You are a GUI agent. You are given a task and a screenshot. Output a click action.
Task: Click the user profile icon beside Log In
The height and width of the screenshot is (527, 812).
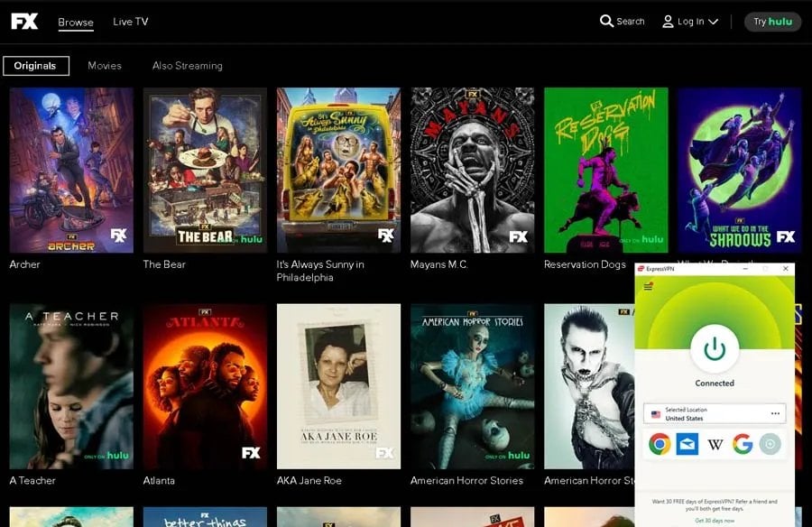click(668, 22)
